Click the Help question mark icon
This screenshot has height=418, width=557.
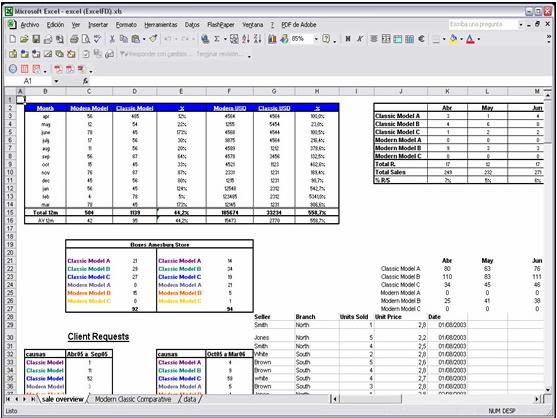point(326,39)
